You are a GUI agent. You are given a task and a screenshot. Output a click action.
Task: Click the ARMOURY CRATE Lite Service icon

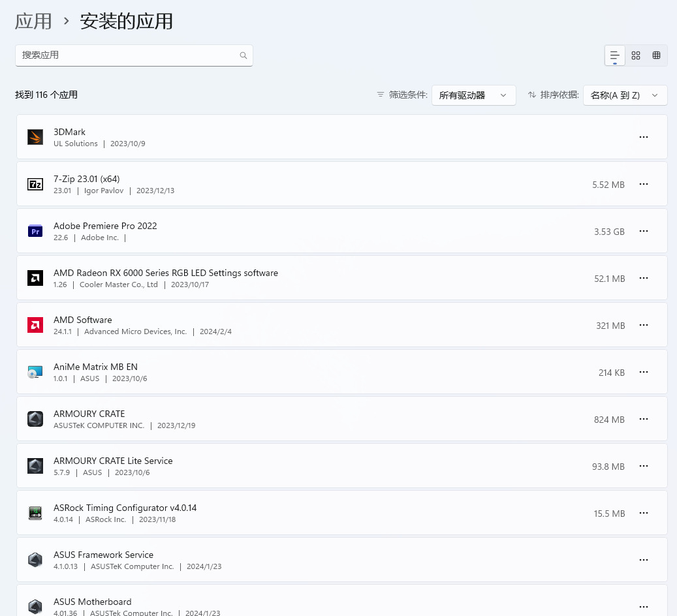35,466
